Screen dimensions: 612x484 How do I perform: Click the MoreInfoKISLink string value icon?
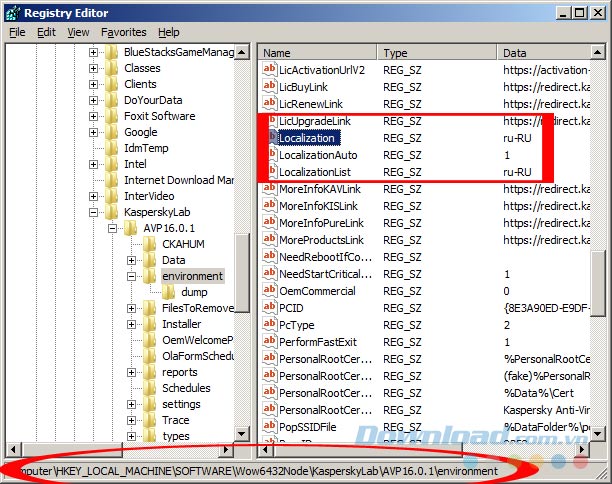point(269,205)
